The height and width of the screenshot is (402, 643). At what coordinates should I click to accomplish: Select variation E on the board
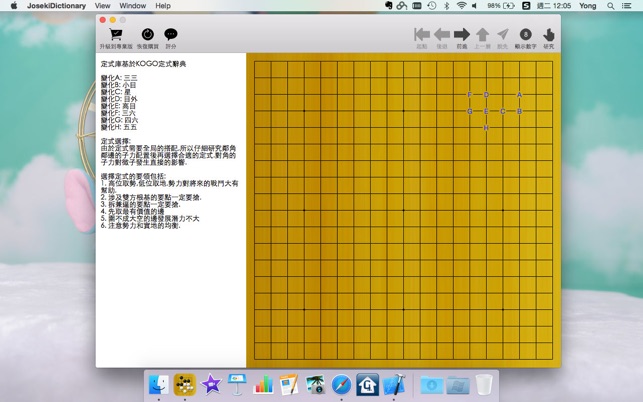click(486, 111)
